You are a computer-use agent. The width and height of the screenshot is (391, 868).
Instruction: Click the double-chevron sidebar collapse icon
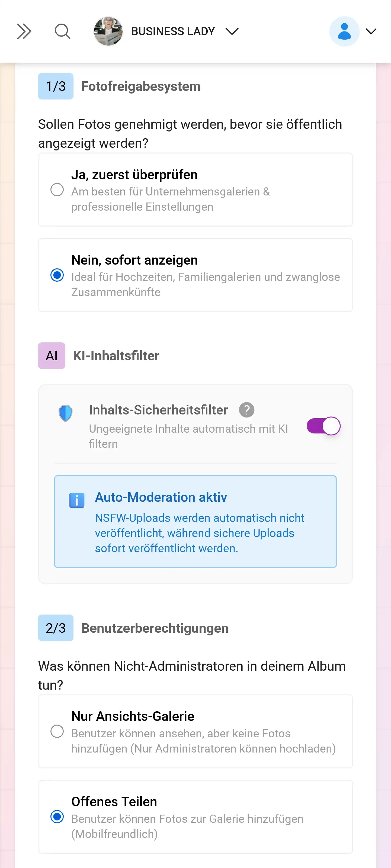(x=24, y=31)
